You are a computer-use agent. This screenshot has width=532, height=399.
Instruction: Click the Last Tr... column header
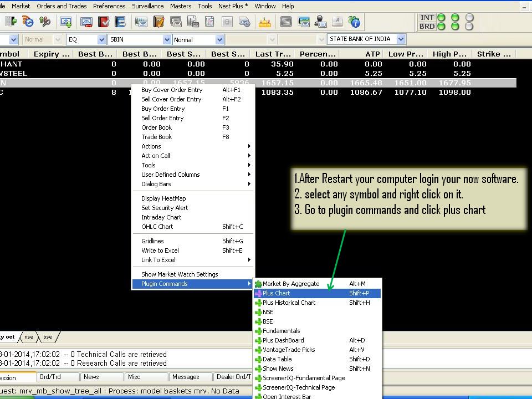pyautogui.click(x=273, y=54)
